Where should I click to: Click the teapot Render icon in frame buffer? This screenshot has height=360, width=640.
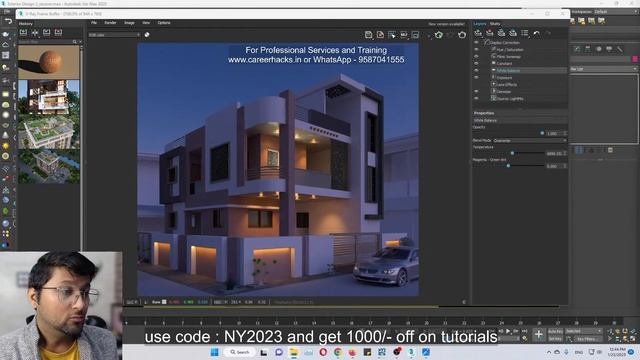pos(462,35)
